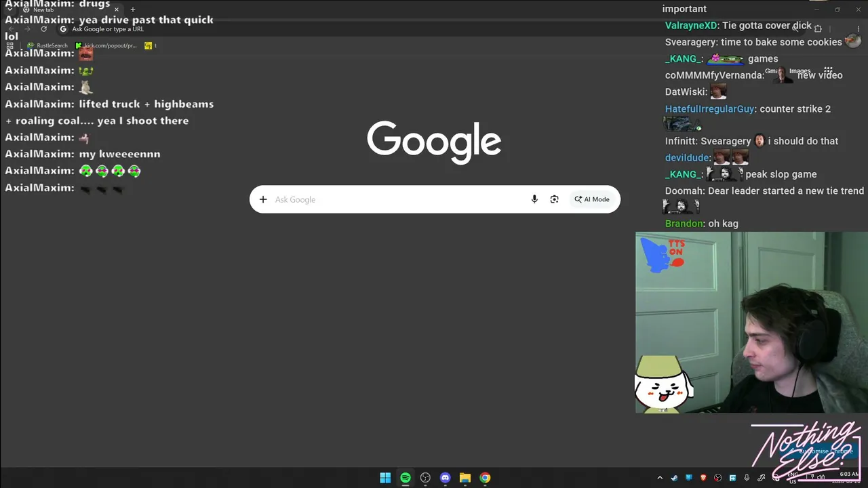868x488 pixels.
Task: Open AI Mode in Google search
Action: [592, 199]
